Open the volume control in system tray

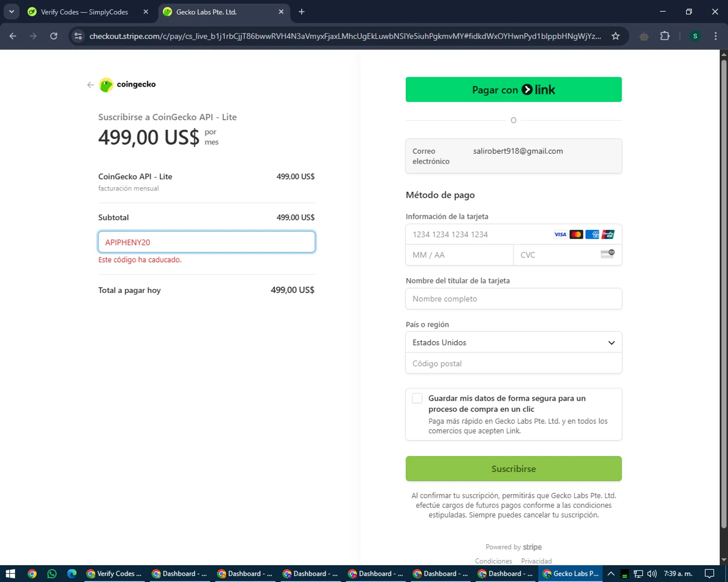(652, 574)
